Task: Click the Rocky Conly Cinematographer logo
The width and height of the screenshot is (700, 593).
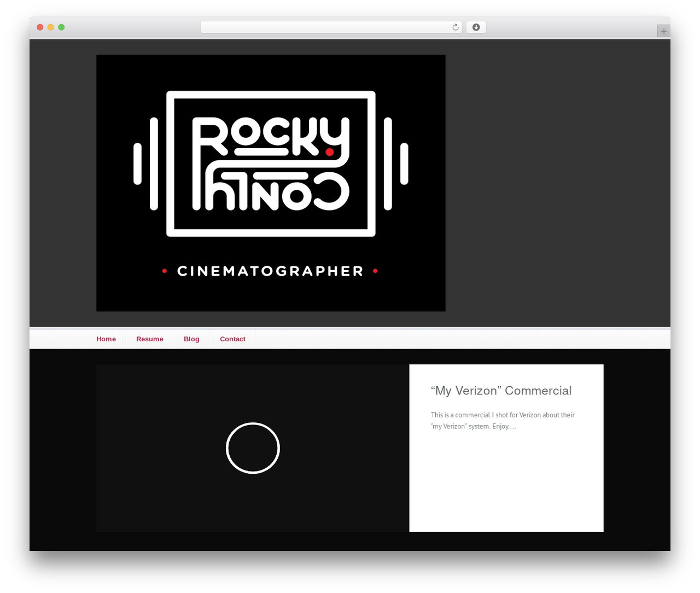Action: coord(271,183)
